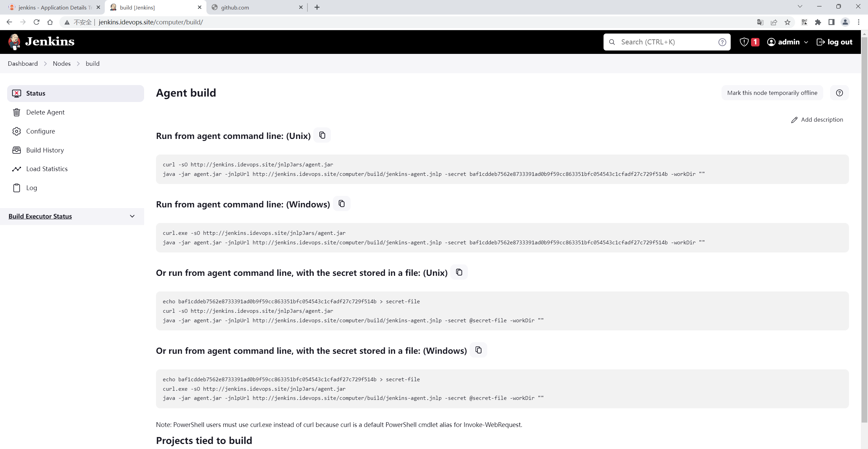Close the build [Jenkins] tab

[x=199, y=7]
